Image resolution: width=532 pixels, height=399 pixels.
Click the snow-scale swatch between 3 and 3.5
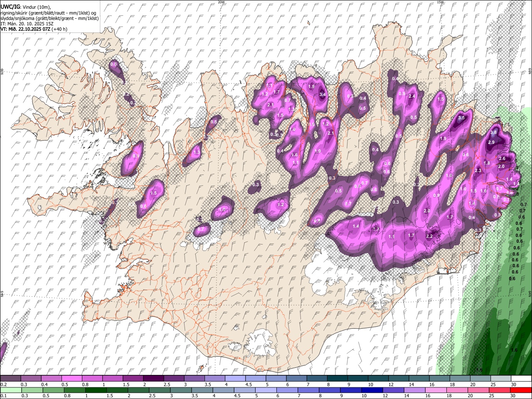click(194, 378)
